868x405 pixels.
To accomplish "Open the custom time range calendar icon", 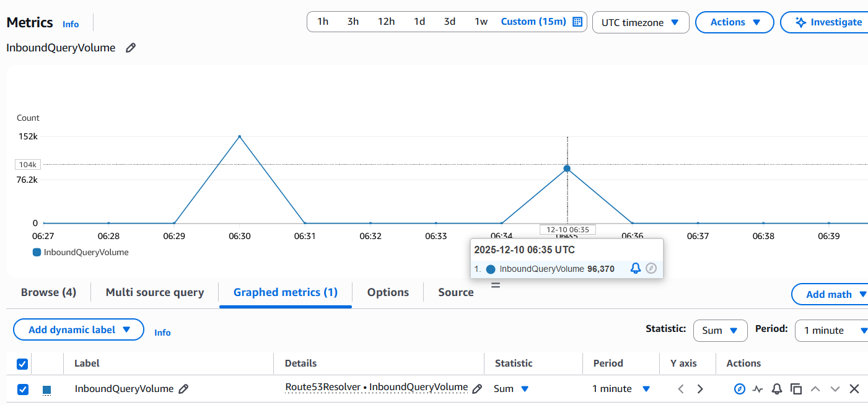I will pos(577,22).
